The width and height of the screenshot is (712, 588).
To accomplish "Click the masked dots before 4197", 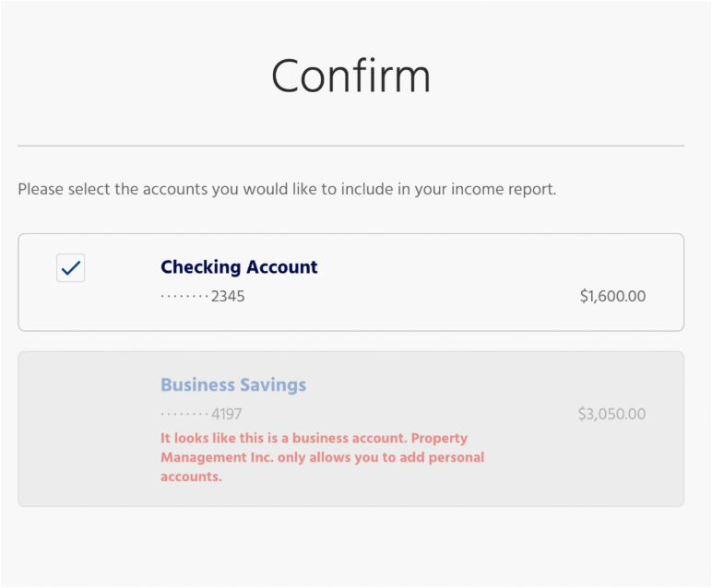I will point(184,415).
